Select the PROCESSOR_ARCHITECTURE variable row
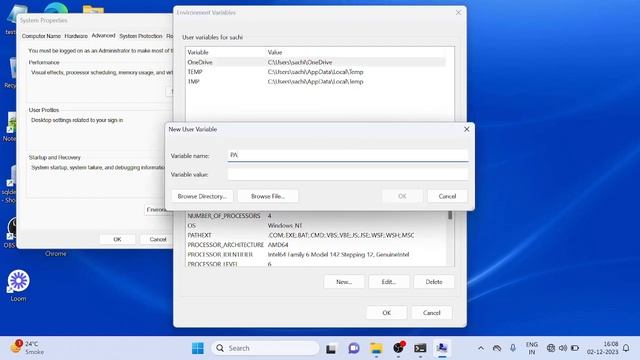 pyautogui.click(x=316, y=245)
